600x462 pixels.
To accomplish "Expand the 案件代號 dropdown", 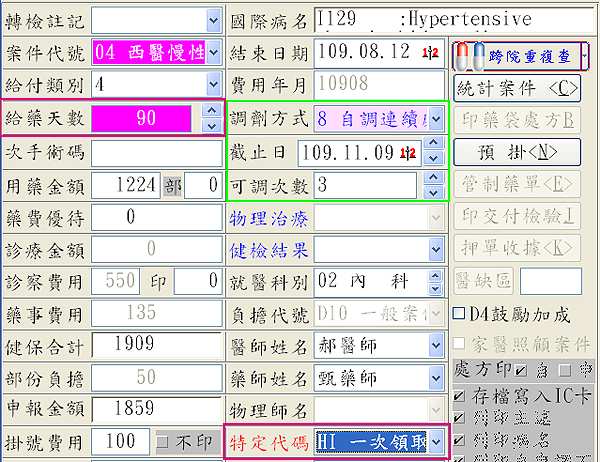I will 212,51.
